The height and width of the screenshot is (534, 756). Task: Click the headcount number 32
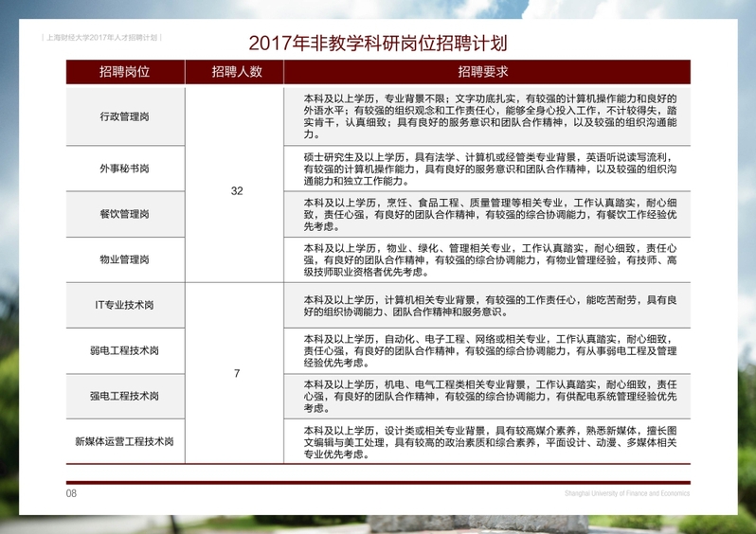pyautogui.click(x=237, y=191)
